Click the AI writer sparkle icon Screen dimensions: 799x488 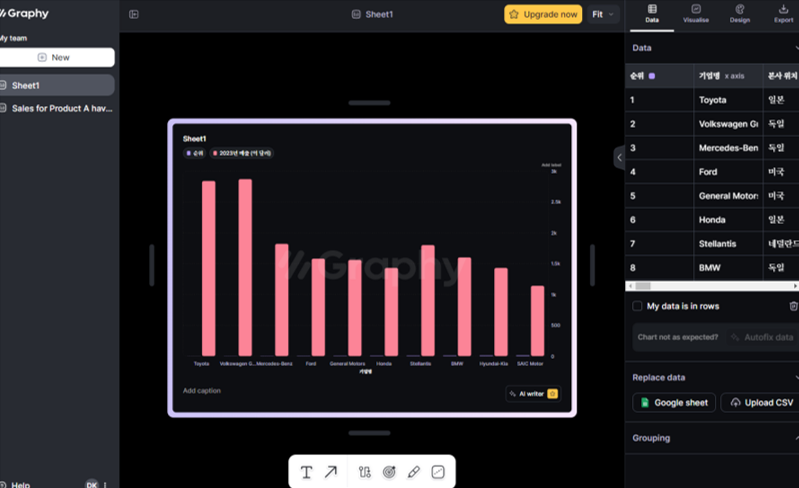(513, 394)
